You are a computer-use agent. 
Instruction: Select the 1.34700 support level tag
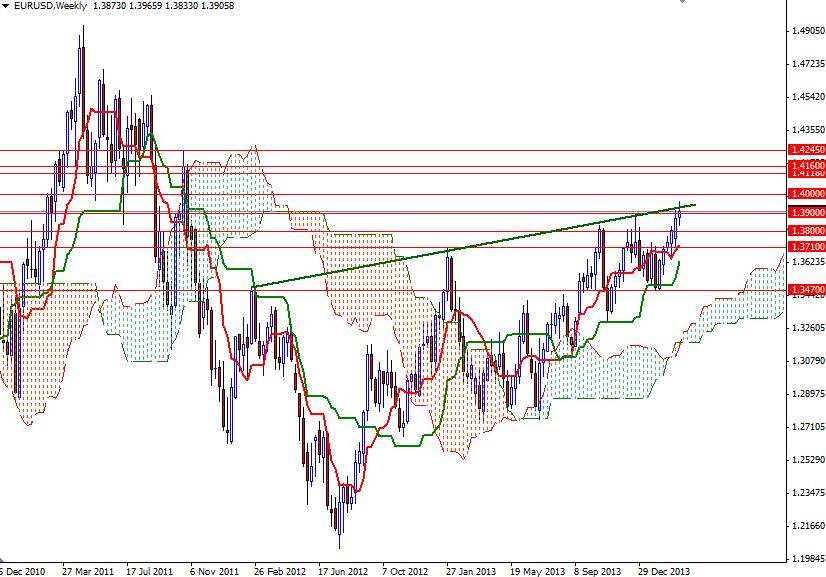click(806, 287)
